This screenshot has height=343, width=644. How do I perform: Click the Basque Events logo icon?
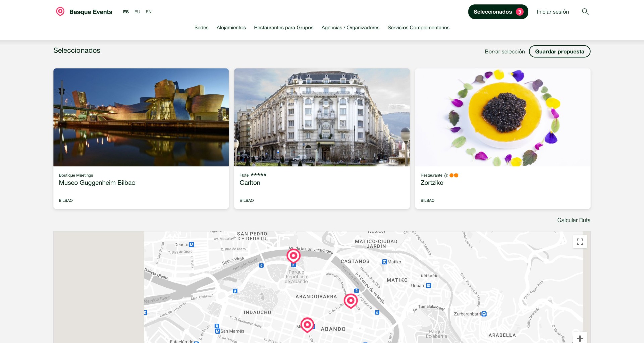(x=60, y=12)
